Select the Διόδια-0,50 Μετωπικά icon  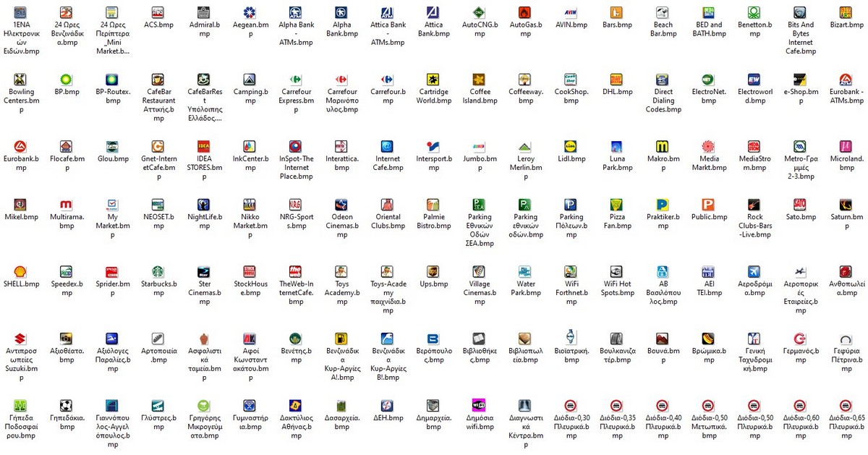[x=708, y=406]
